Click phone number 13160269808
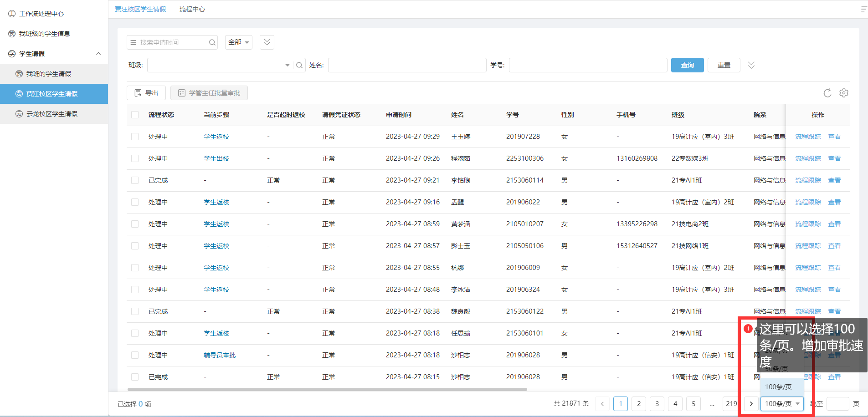The width and height of the screenshot is (868, 417). (637, 158)
